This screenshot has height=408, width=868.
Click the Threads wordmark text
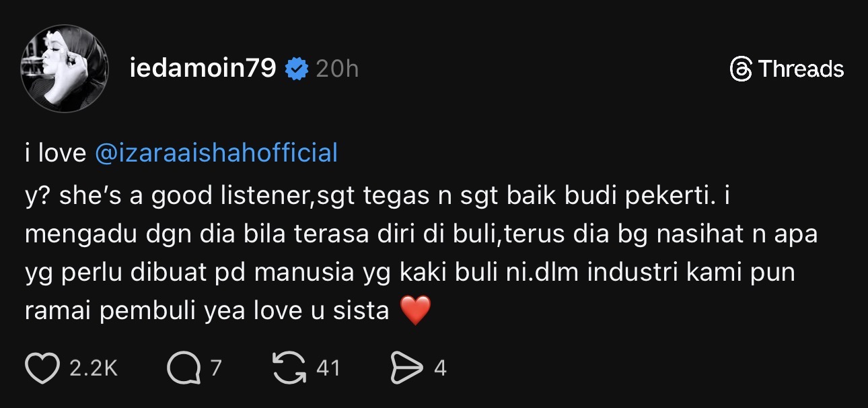click(x=801, y=69)
